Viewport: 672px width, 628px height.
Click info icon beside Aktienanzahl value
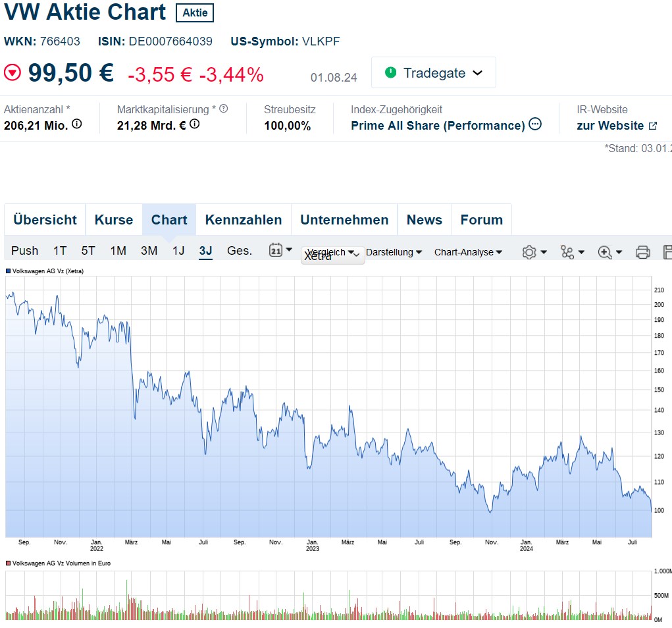(x=77, y=124)
